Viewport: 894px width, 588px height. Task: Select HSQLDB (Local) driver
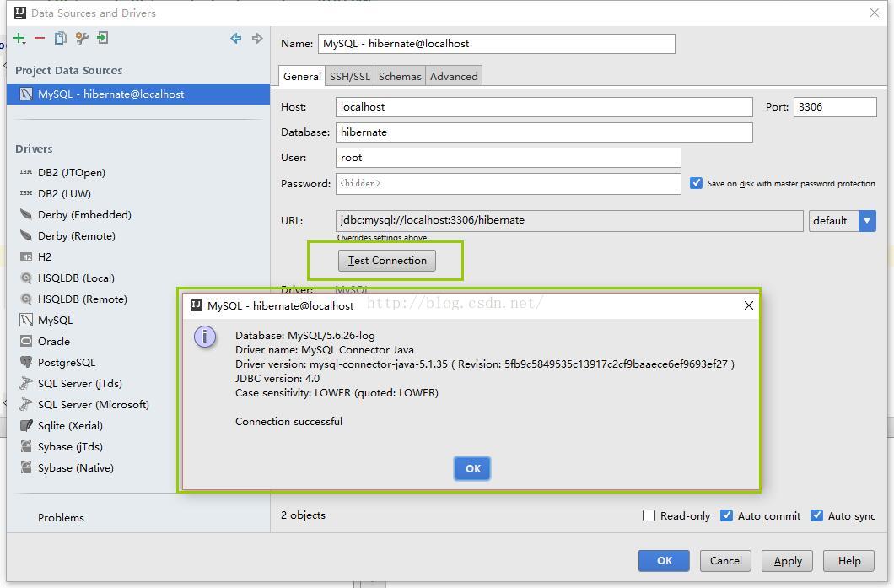(x=76, y=278)
